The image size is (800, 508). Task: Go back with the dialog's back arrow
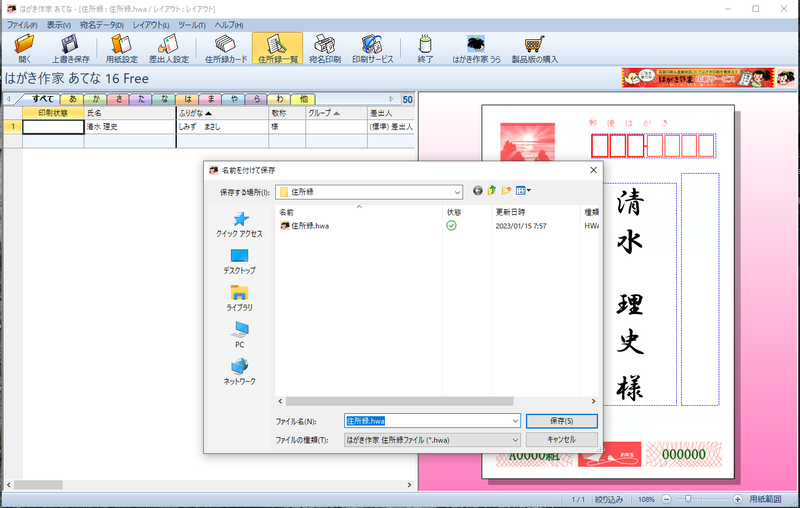pos(478,191)
